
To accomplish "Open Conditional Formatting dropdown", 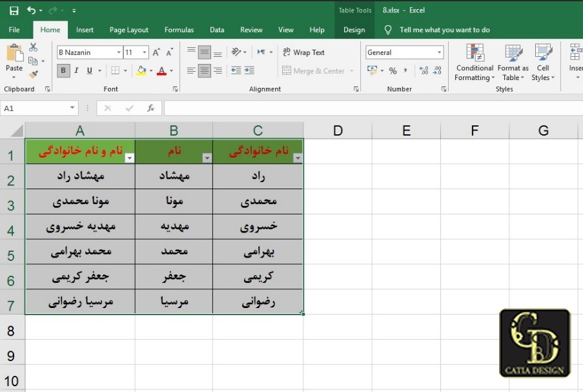I will (x=475, y=63).
